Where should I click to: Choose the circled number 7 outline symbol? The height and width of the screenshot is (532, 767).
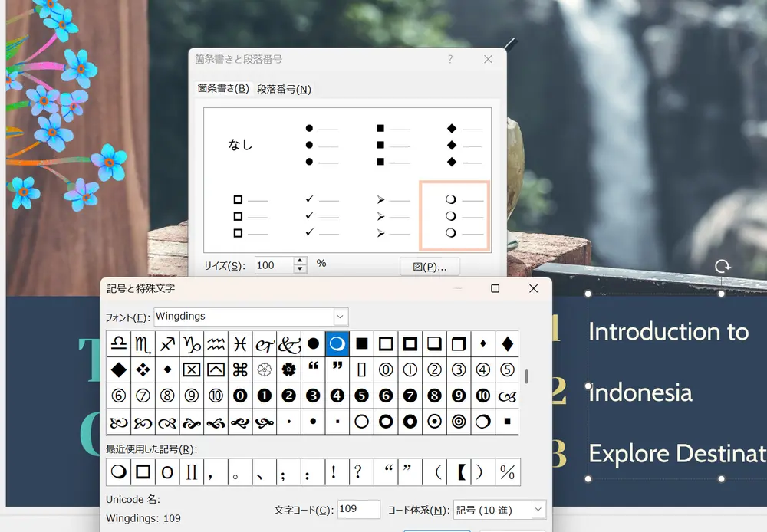(x=143, y=396)
